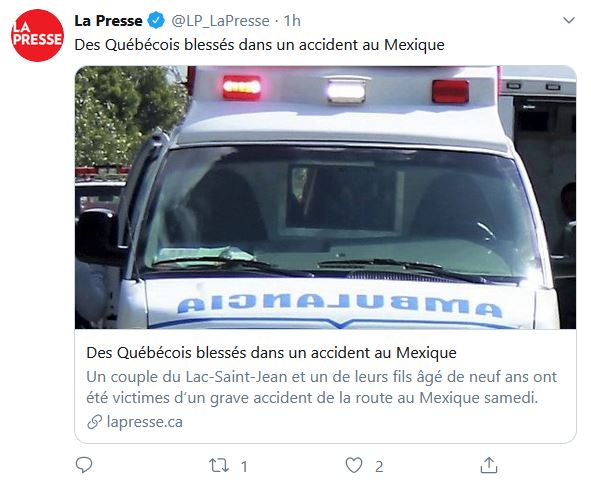
Task: Open the @LP_LaPresse handle
Action: (x=220, y=21)
